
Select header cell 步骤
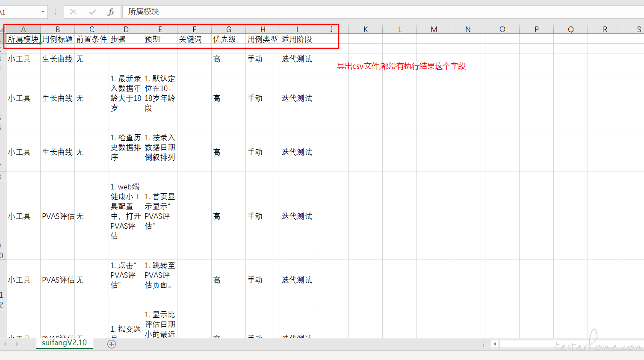click(x=126, y=39)
